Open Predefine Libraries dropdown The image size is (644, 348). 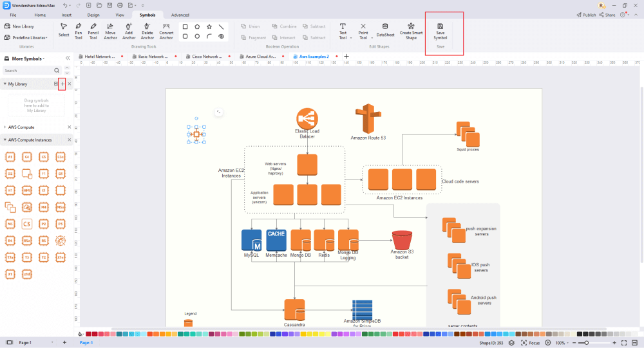tap(26, 37)
